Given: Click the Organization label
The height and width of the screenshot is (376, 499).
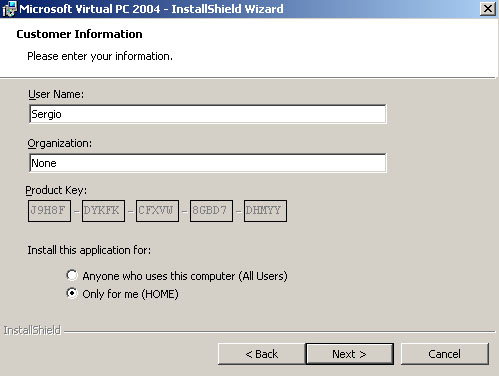Looking at the screenshot, I should 60,144.
